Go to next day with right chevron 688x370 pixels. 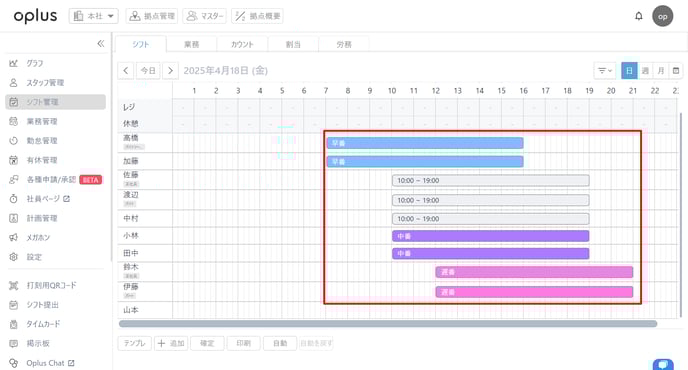pos(170,71)
